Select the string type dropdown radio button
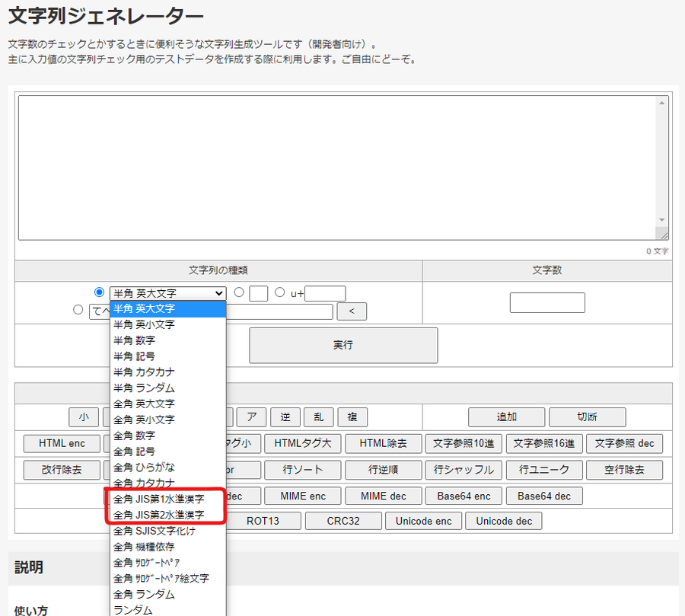The width and height of the screenshot is (685, 616). (x=99, y=292)
